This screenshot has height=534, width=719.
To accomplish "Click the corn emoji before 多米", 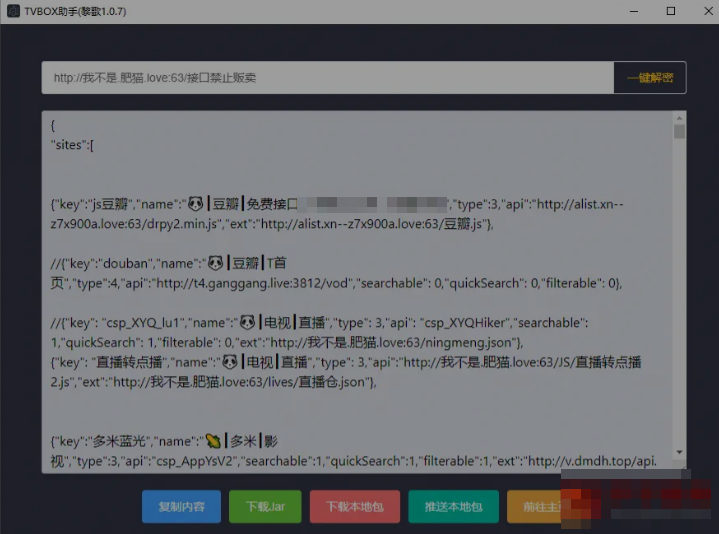I will [213, 441].
